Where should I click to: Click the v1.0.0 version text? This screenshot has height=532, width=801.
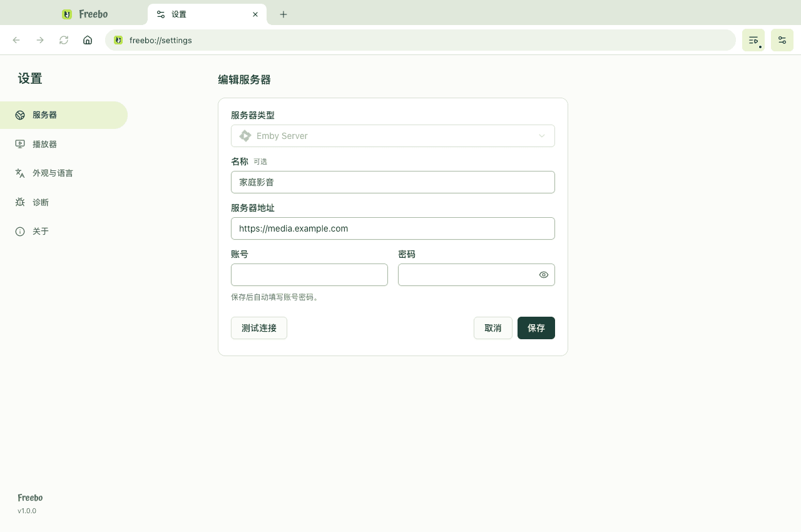coord(27,511)
